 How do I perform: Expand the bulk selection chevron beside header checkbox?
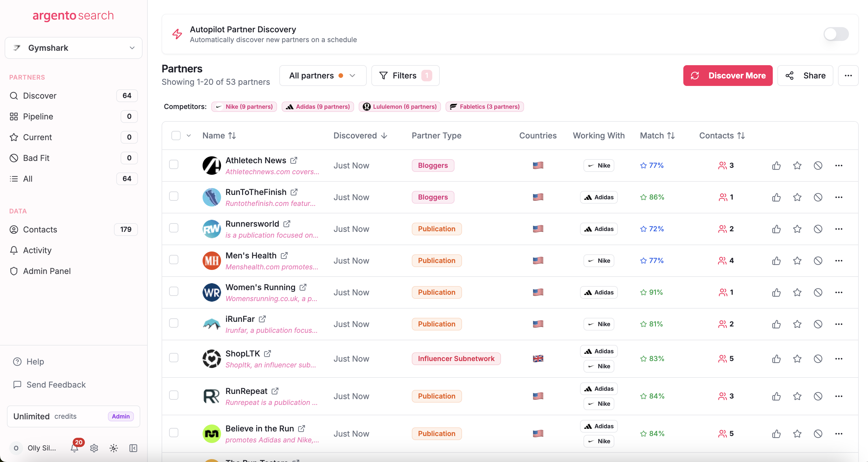click(189, 135)
